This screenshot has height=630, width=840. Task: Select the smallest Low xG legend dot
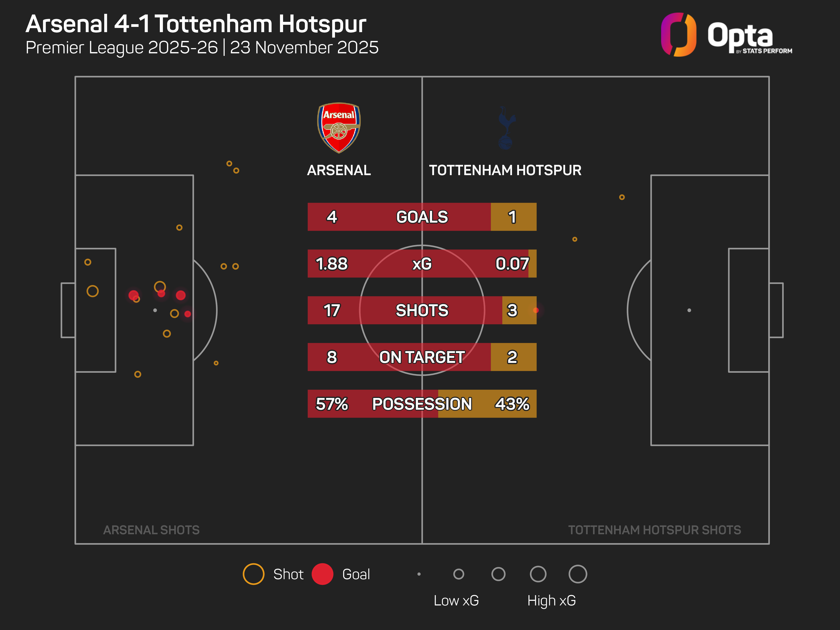tap(419, 574)
